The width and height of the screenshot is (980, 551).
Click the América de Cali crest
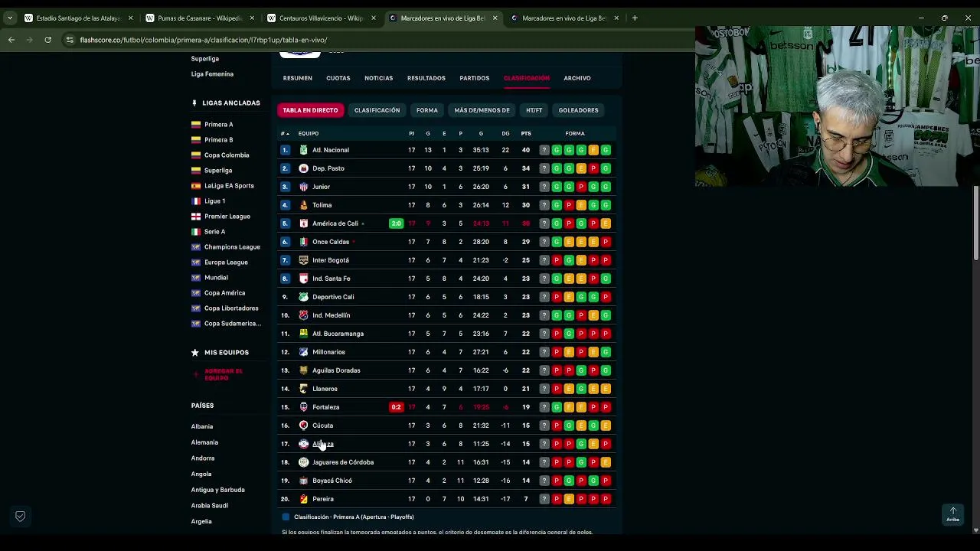pyautogui.click(x=303, y=223)
